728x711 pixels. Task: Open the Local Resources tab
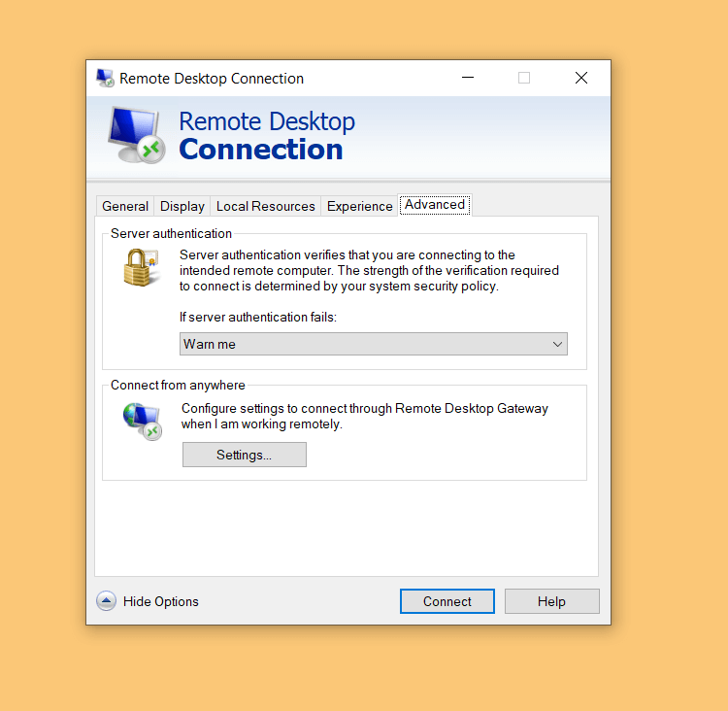[x=266, y=206]
